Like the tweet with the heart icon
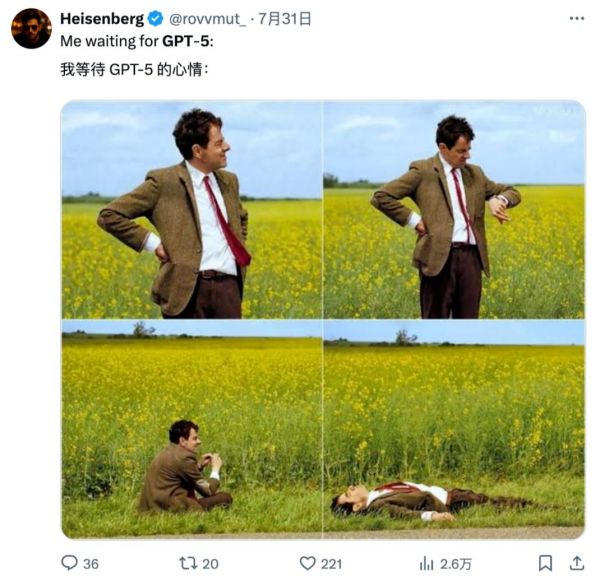The width and height of the screenshot is (600, 581). point(308,563)
